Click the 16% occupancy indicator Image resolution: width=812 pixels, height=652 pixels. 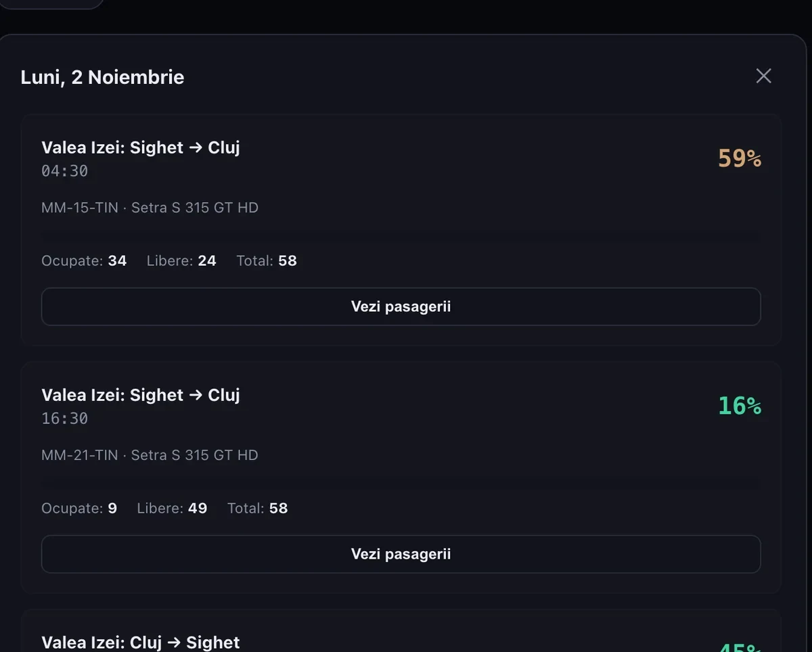pos(740,406)
